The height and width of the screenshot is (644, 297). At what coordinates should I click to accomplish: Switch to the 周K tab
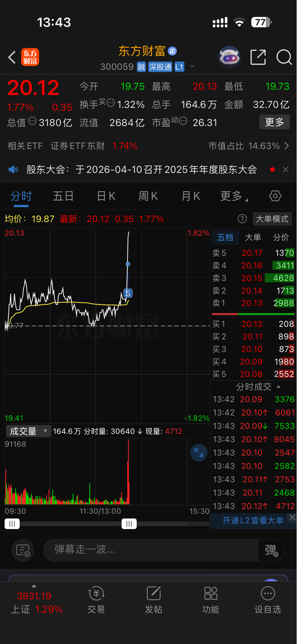pyautogui.click(x=148, y=196)
